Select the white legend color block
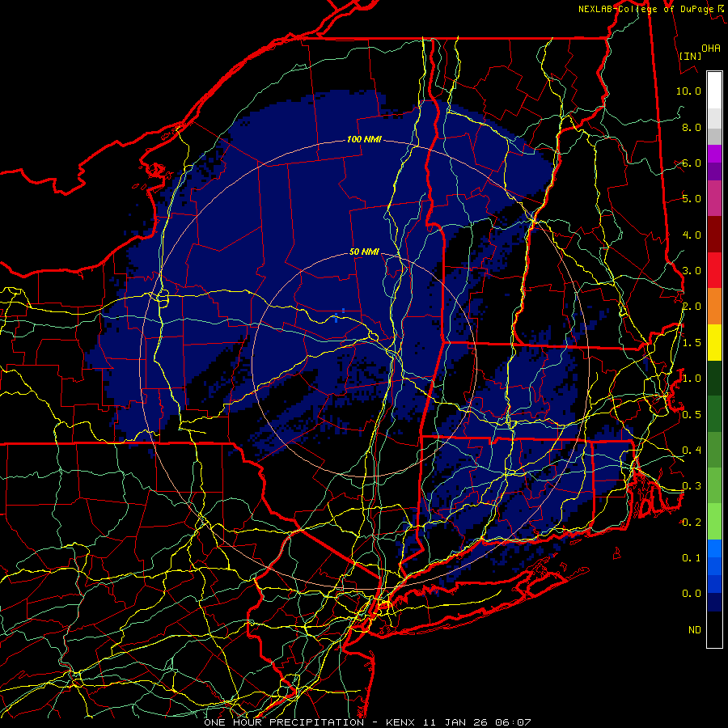728x728 pixels. (x=714, y=91)
